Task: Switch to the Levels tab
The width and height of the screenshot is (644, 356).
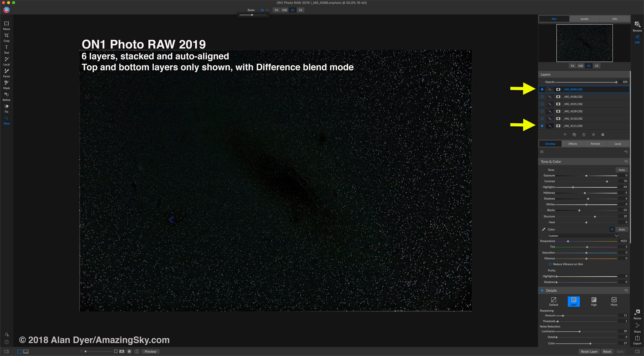Action: (584, 19)
